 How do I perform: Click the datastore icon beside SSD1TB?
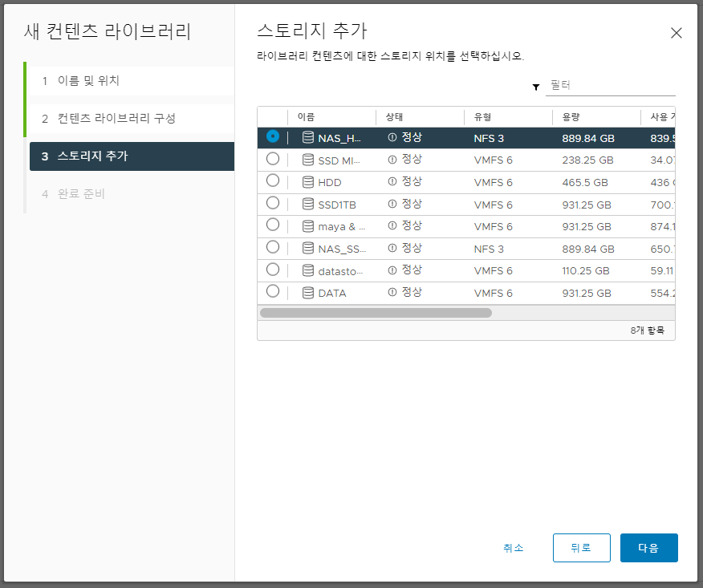coord(308,204)
